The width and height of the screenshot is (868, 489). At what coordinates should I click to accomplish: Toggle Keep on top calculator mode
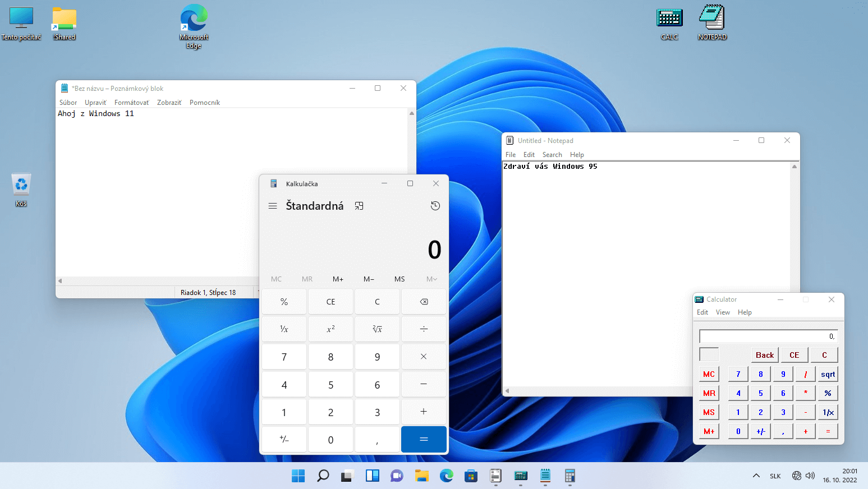[359, 206]
